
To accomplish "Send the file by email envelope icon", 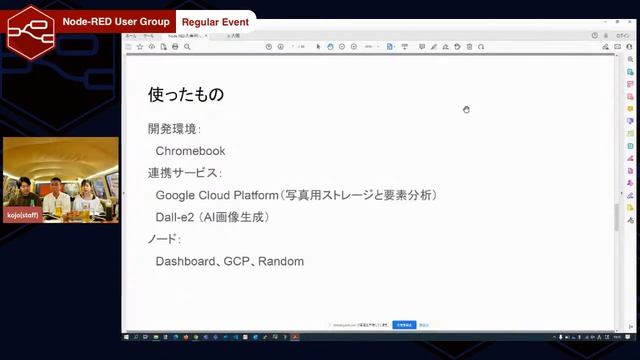I will pyautogui.click(x=618, y=47).
